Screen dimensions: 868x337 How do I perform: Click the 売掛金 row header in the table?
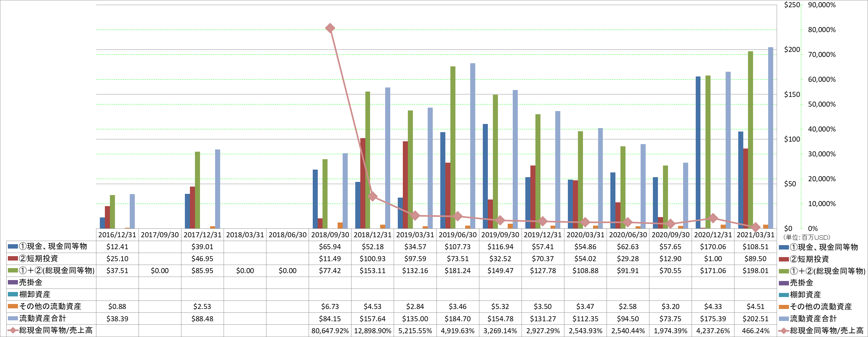51,283
